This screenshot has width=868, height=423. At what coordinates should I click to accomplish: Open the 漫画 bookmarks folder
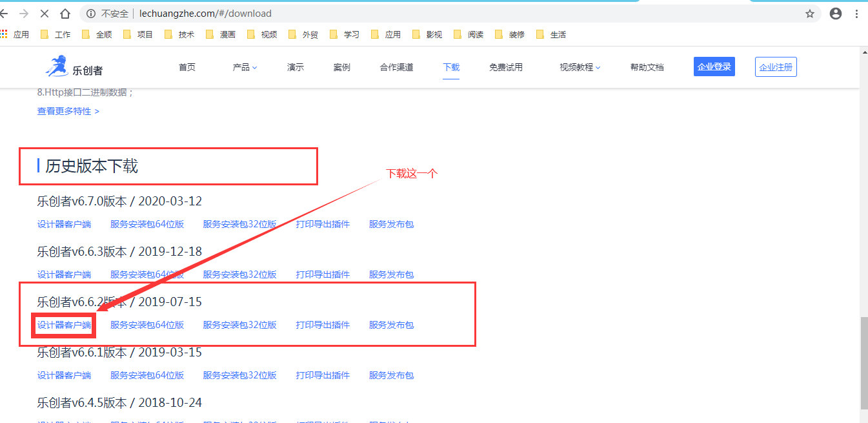221,34
